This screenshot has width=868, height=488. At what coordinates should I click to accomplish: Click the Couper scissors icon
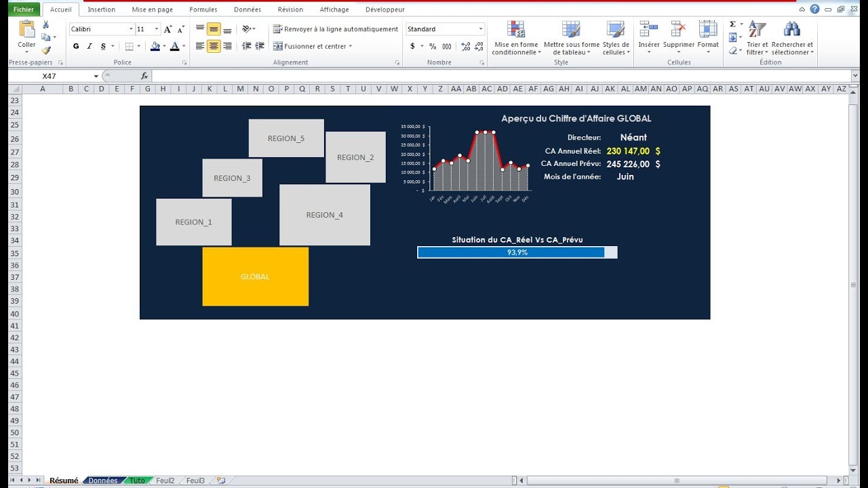coord(46,24)
